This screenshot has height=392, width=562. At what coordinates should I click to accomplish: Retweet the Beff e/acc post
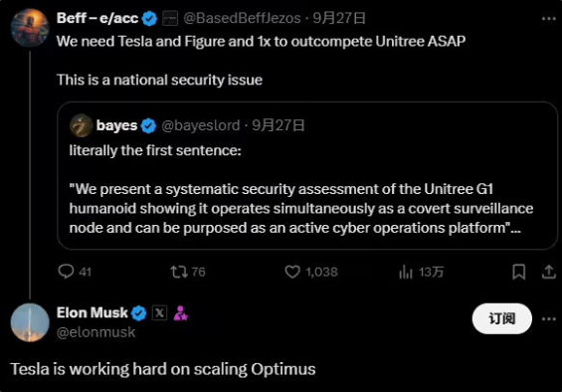(188, 272)
